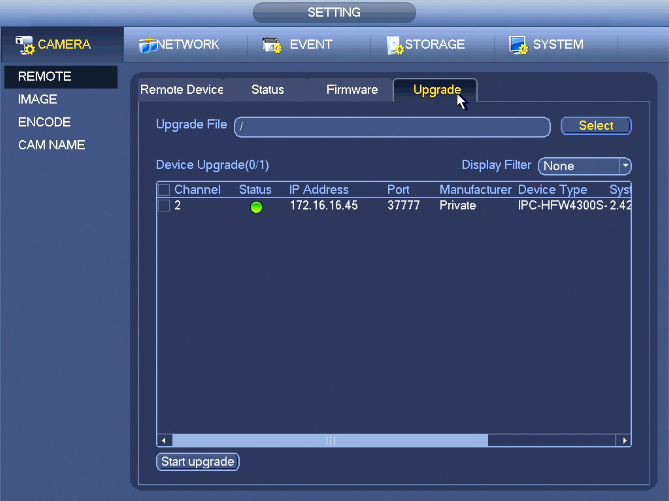This screenshot has height=501, width=669.
Task: Click the Private manufacturer cell
Action: (x=458, y=206)
